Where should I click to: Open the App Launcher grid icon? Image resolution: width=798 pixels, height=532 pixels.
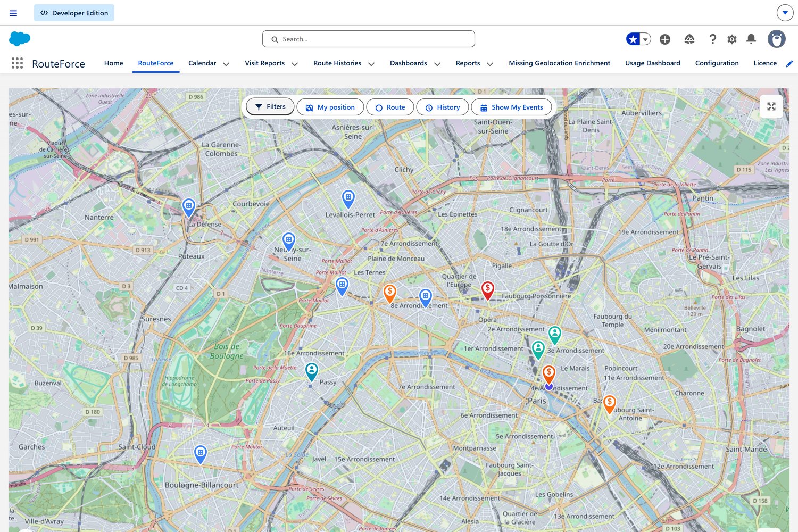17,63
